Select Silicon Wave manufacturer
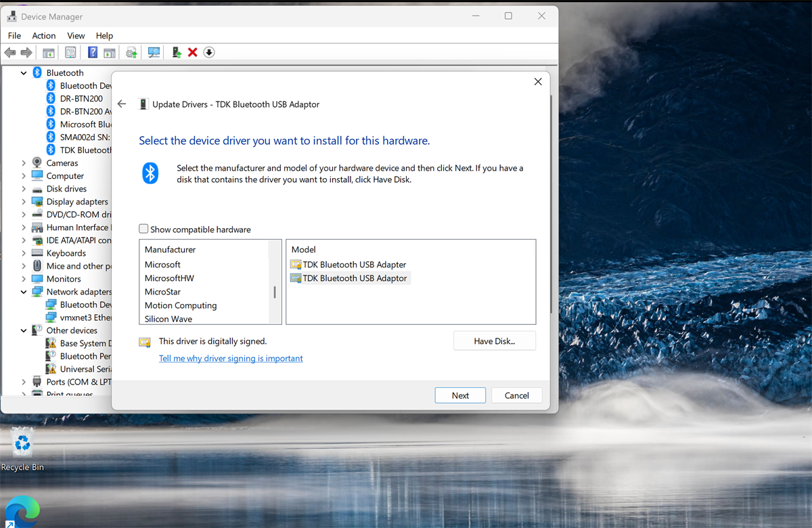Viewport: 812px width, 528px height. coord(168,319)
